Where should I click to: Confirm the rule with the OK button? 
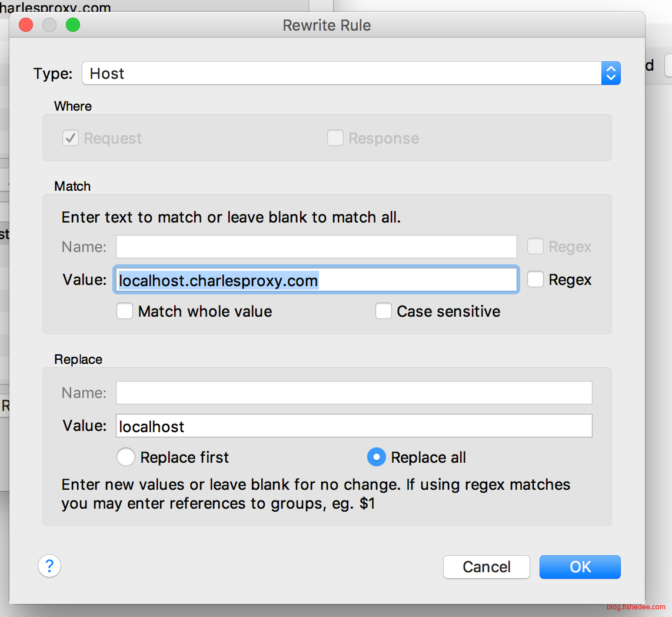tap(580, 567)
